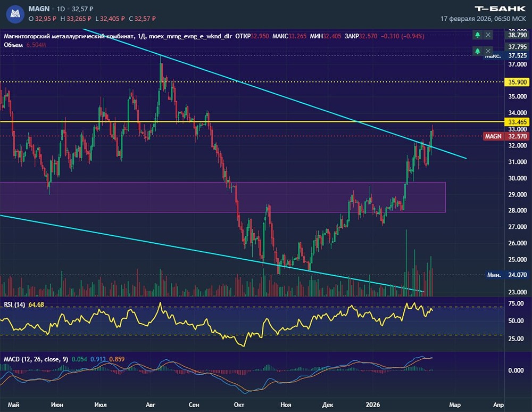Click the Май label on time axis
The width and height of the screenshot is (532, 412).
click(x=14, y=405)
